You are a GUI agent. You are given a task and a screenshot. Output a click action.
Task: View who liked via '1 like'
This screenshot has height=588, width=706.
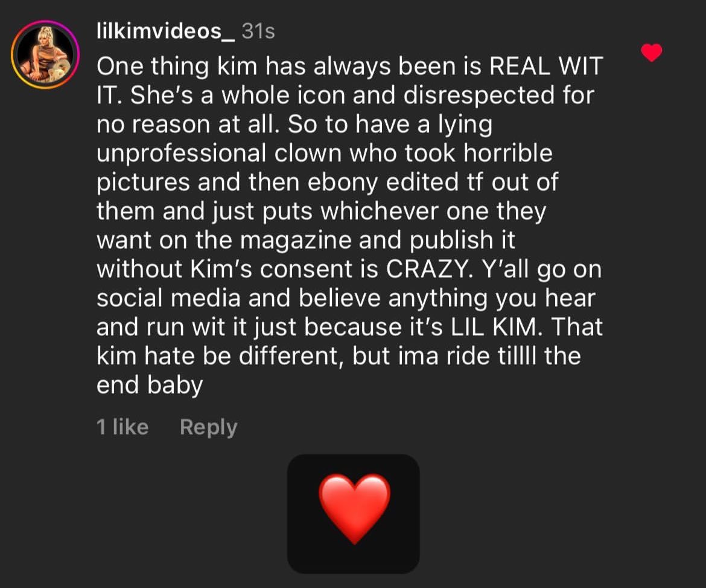click(x=122, y=427)
